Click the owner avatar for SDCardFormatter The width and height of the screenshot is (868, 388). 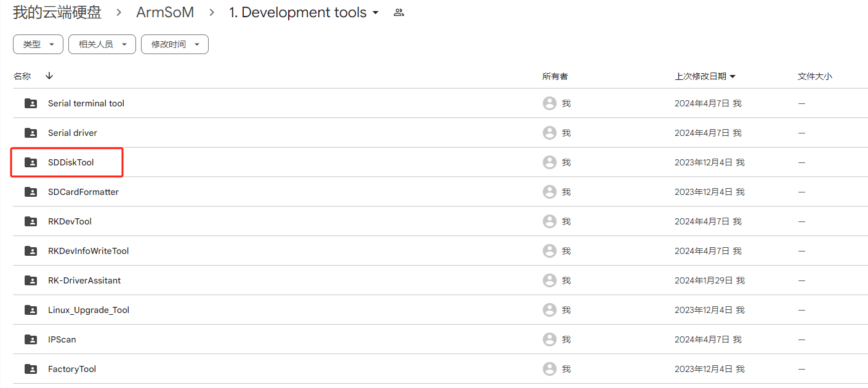[549, 191]
